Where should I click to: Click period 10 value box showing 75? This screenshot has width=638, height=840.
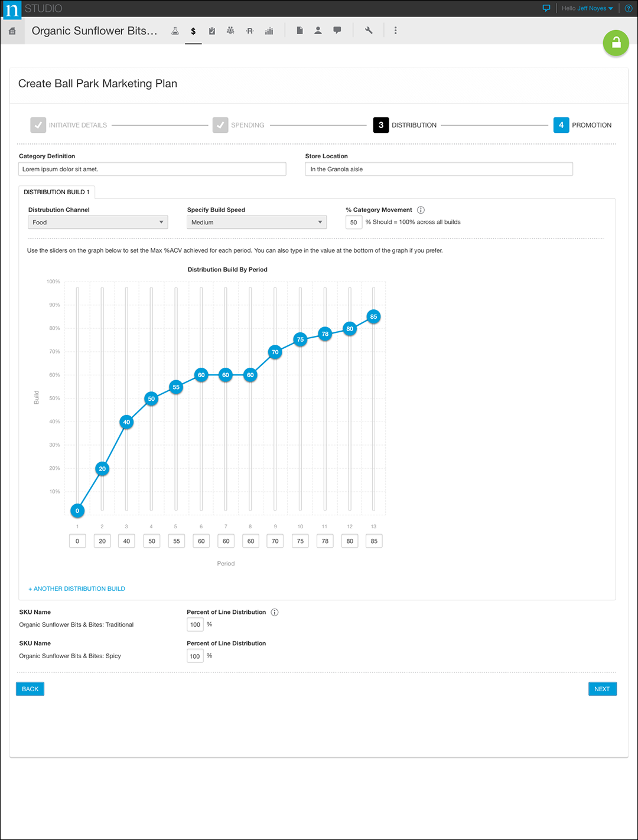(x=300, y=541)
